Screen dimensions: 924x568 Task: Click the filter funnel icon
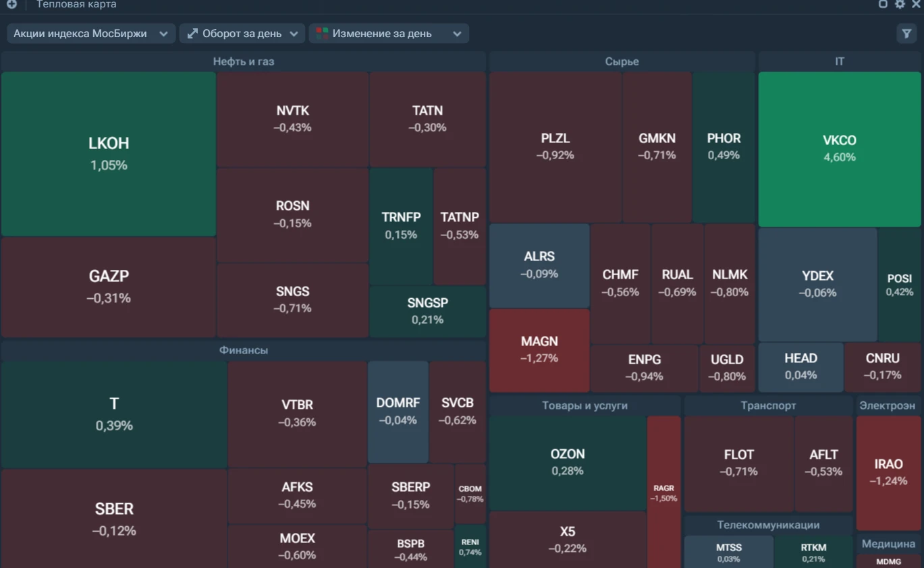[x=906, y=34]
